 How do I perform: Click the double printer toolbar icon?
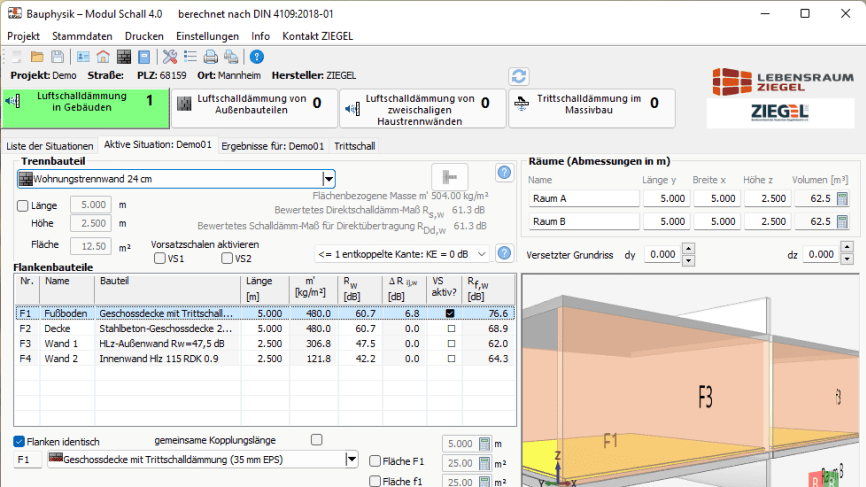coord(231,57)
